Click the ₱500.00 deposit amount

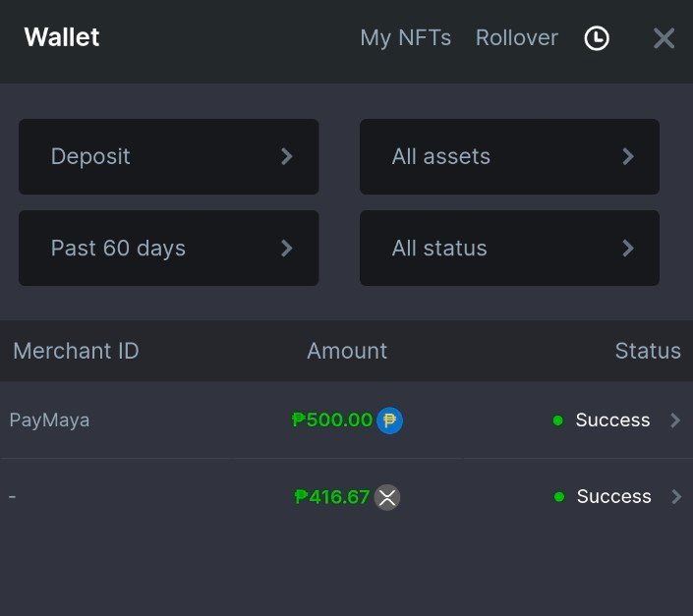point(332,420)
